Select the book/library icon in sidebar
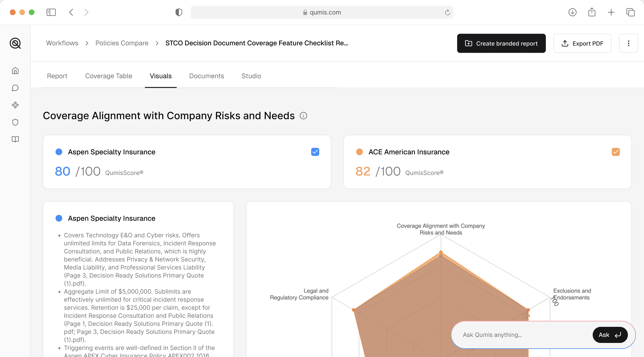The width and height of the screenshot is (644, 357). 15,139
